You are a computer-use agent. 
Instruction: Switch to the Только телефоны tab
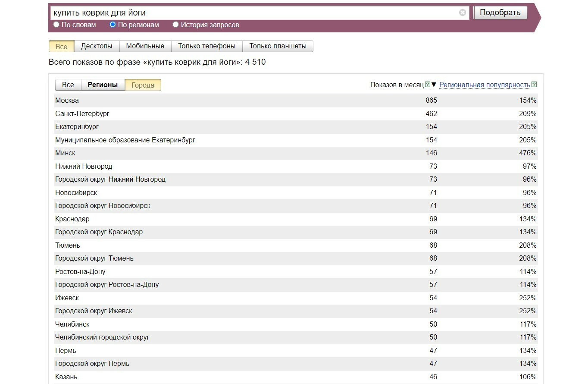(x=207, y=46)
